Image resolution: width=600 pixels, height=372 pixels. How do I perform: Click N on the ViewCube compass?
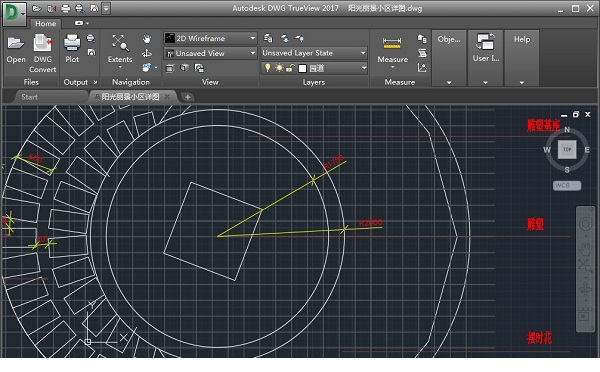(x=567, y=130)
